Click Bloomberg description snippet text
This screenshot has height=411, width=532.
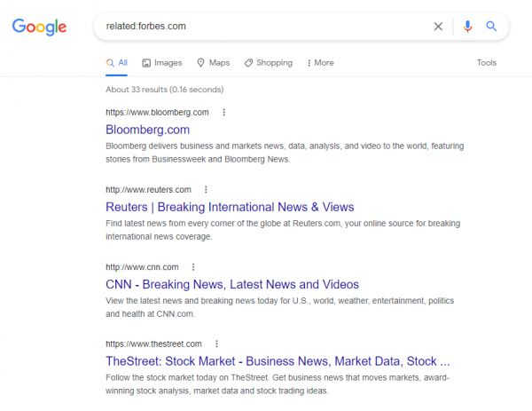(285, 153)
